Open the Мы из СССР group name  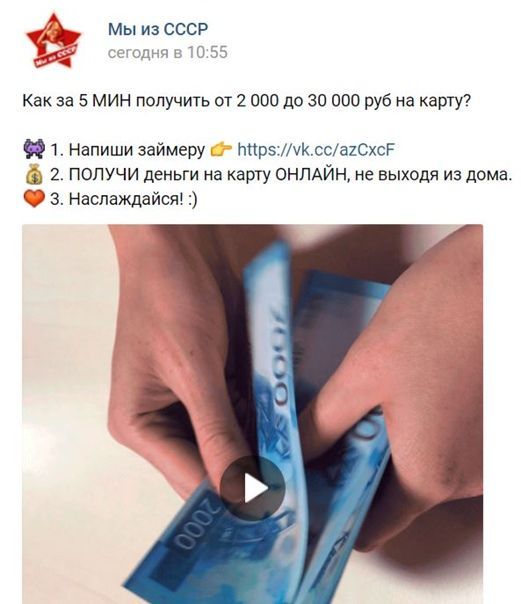(158, 30)
